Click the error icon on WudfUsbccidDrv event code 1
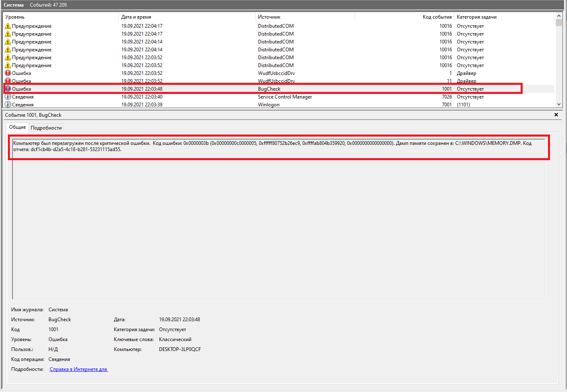 pyautogui.click(x=7, y=73)
